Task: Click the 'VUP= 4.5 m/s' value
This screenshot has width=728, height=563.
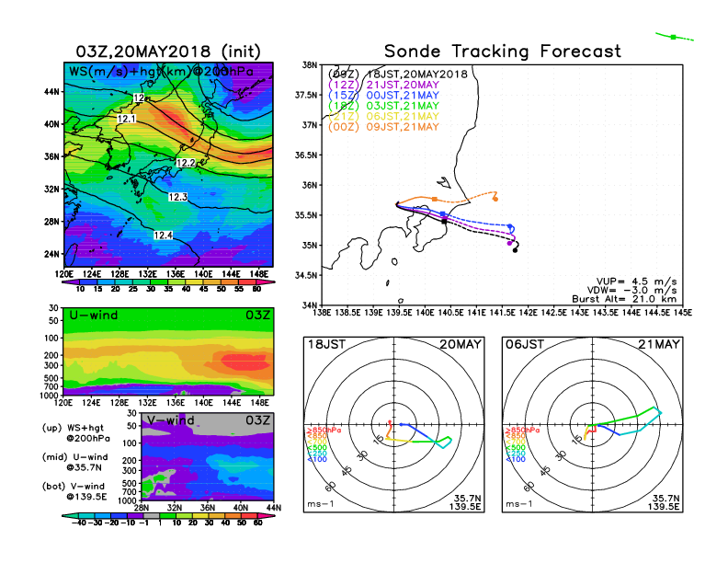Action: tap(636, 281)
